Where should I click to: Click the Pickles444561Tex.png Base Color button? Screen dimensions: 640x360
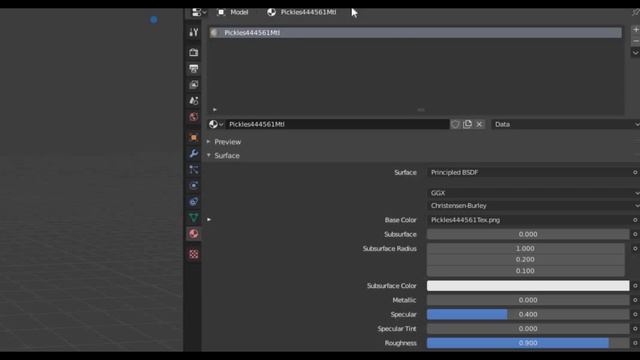point(528,220)
